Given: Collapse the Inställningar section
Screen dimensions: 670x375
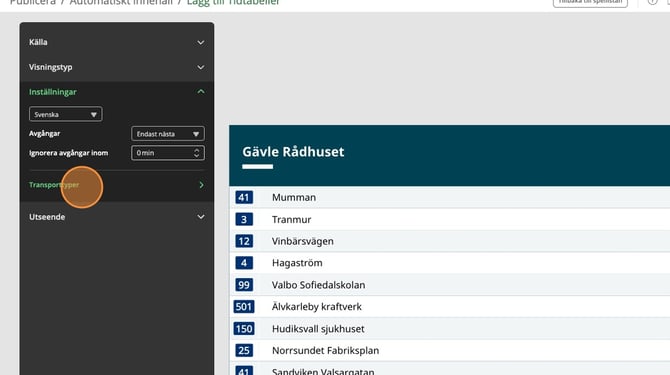Looking at the screenshot, I should tap(117, 92).
